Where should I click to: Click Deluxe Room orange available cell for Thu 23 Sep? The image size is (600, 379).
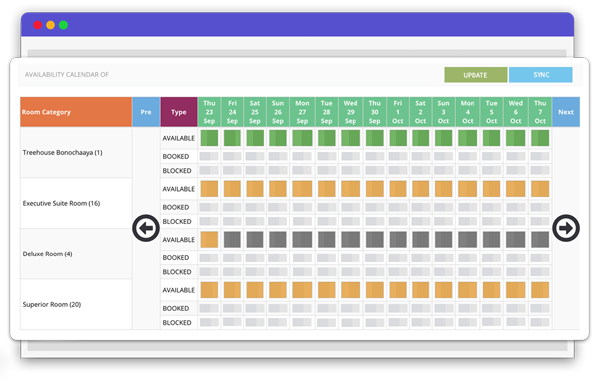click(209, 239)
